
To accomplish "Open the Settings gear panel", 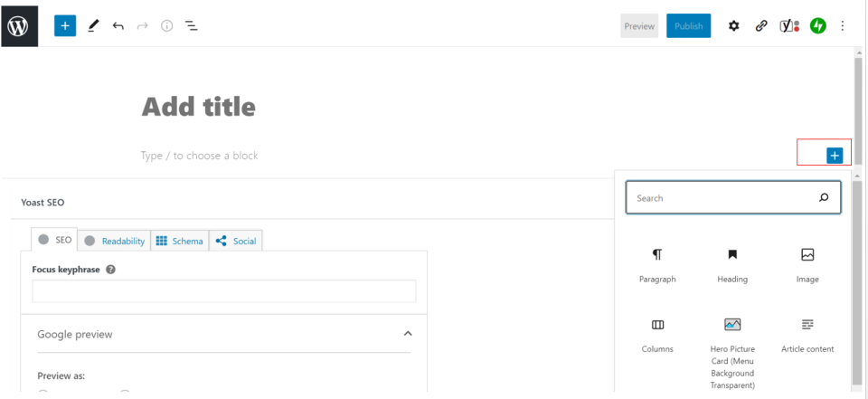I will (x=734, y=26).
